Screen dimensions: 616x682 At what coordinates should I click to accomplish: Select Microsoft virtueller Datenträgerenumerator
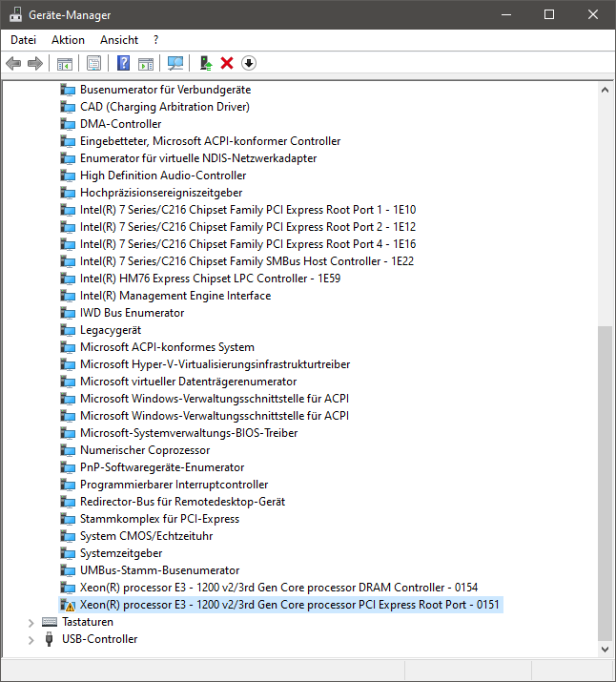[188, 382]
